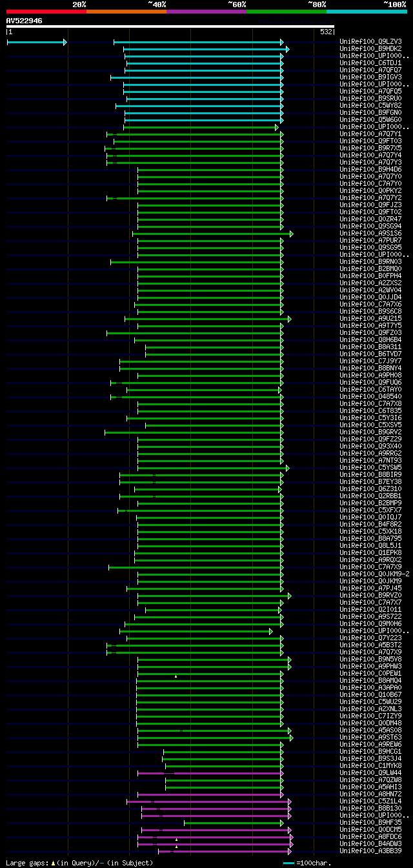The width and height of the screenshot is (413, 868).
Task: Open the UniRef100_A3BB39 hit
Action: click(370, 851)
